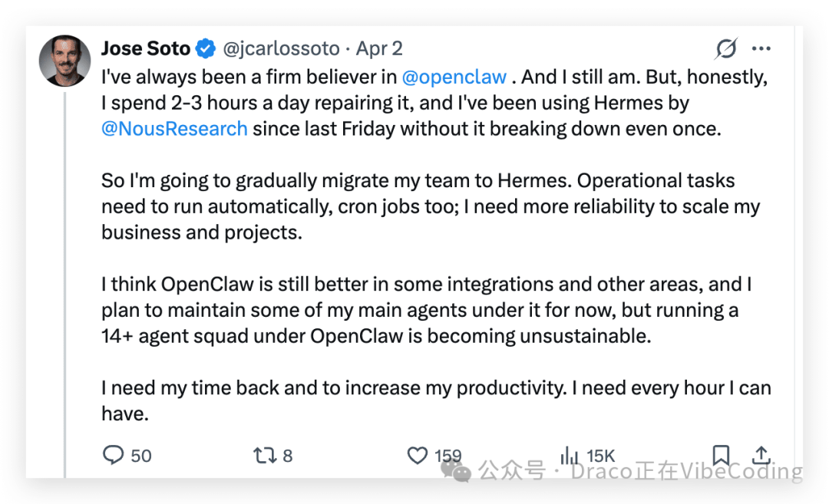Click Jose Soto's profile picture
Image resolution: width=829 pixels, height=504 pixels.
pyautogui.click(x=64, y=61)
